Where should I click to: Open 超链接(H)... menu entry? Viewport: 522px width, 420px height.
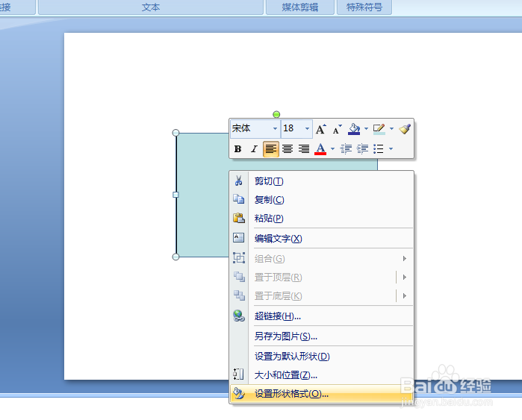tap(321, 316)
